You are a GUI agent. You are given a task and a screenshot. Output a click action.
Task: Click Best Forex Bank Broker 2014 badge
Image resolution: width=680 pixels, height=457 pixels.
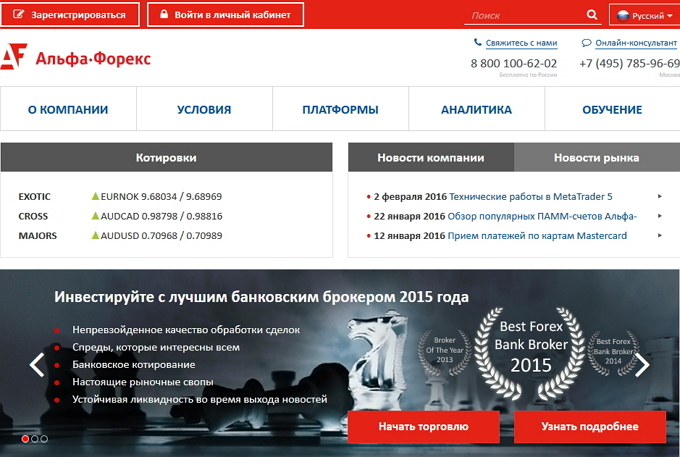(613, 353)
